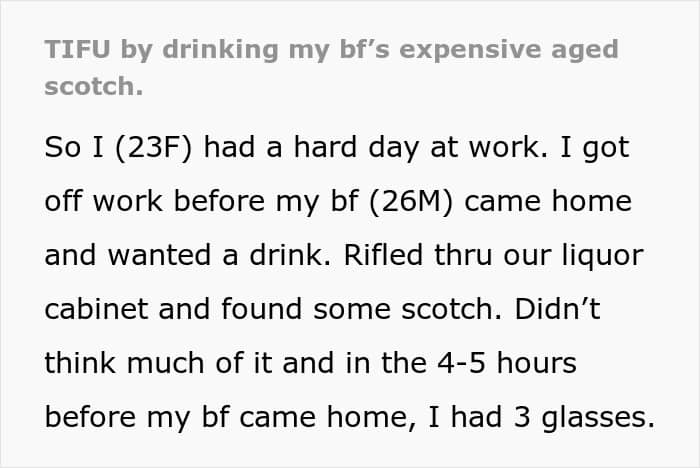Click "4-5 hours" in the paragraph

point(507,363)
